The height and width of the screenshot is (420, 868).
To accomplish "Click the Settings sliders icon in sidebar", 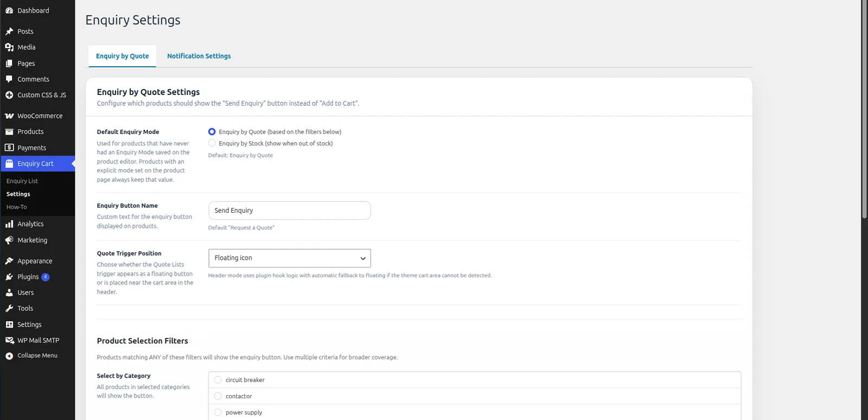I will click(9, 324).
